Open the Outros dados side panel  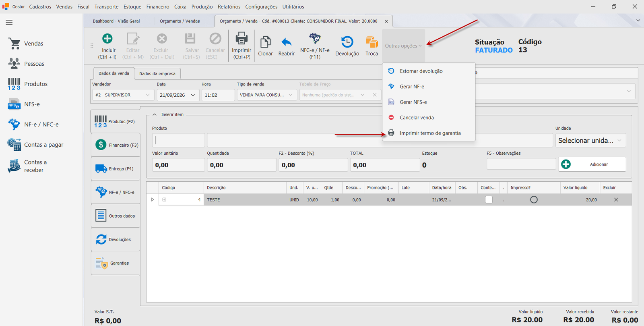click(116, 216)
